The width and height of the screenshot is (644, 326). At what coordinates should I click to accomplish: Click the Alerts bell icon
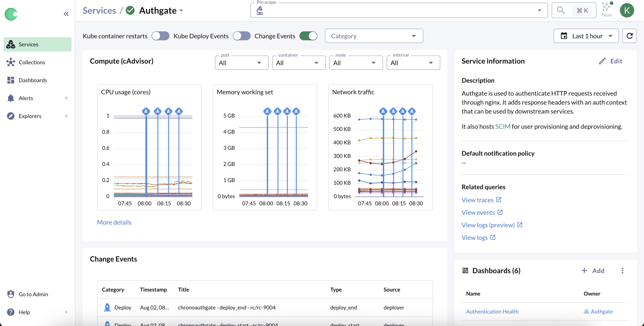(x=11, y=98)
